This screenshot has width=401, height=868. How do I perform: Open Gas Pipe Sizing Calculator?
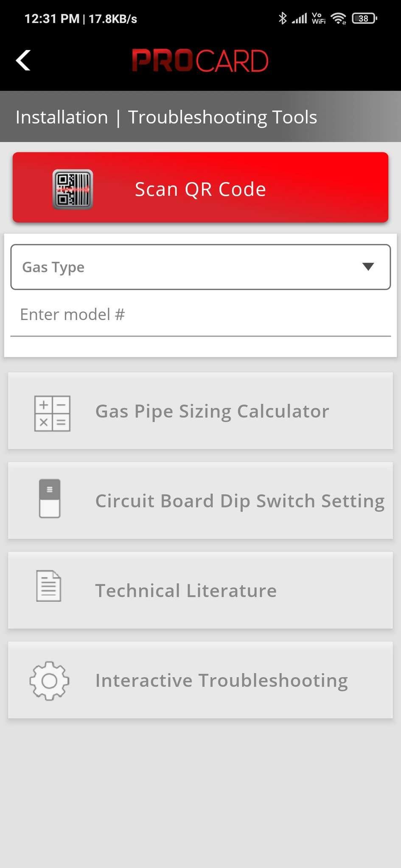(x=212, y=411)
